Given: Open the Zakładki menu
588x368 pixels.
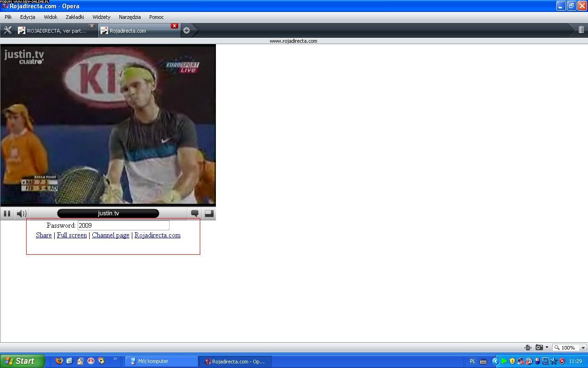Looking at the screenshot, I should click(74, 17).
